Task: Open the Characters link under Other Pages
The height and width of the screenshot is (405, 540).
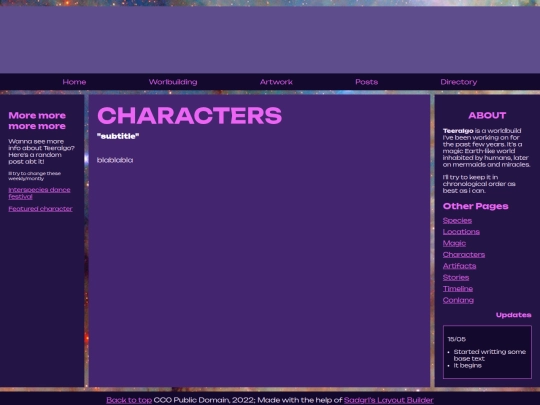Action: pos(464,255)
